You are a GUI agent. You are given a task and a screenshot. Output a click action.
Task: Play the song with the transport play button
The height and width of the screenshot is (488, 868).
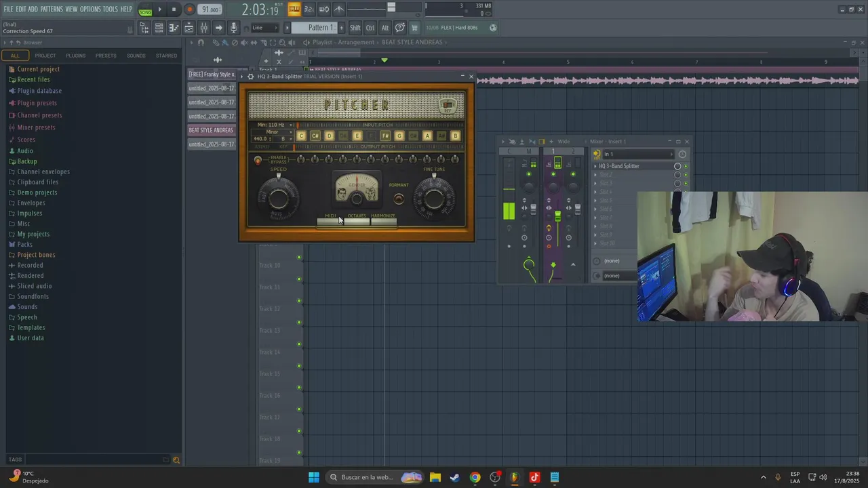coord(160,9)
